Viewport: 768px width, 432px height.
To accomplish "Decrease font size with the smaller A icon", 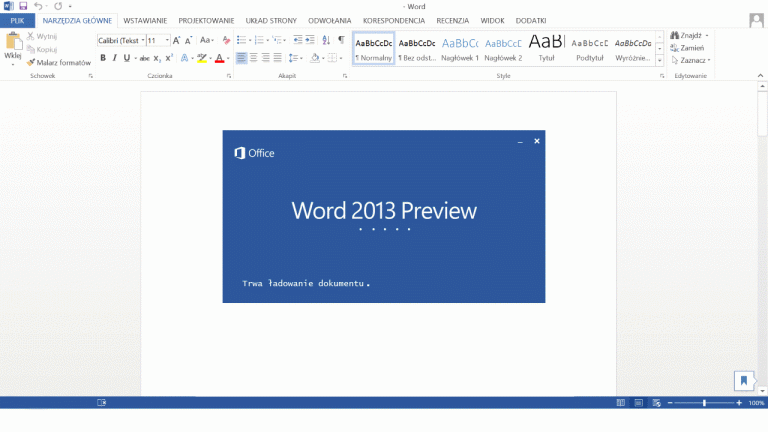I will point(188,41).
